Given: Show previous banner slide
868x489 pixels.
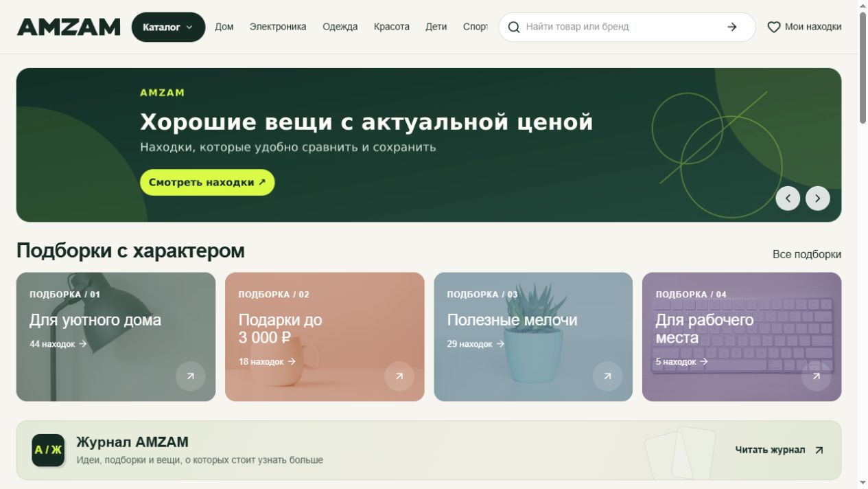Looking at the screenshot, I should point(788,198).
